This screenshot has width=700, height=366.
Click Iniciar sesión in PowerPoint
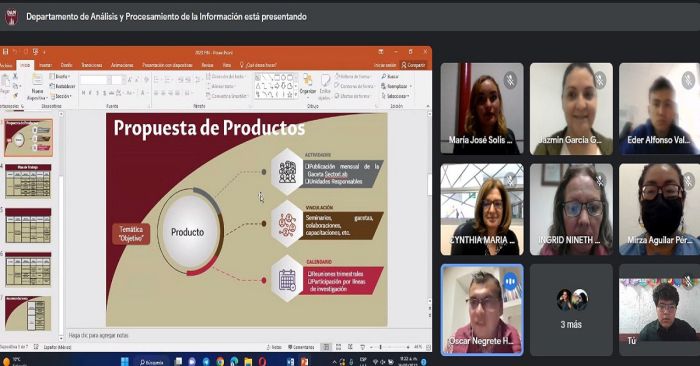point(385,65)
